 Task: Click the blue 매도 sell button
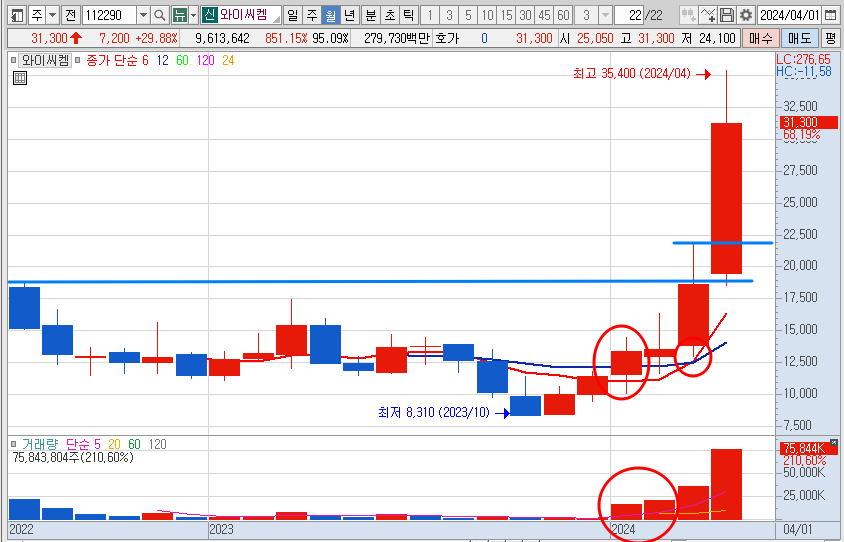point(800,38)
